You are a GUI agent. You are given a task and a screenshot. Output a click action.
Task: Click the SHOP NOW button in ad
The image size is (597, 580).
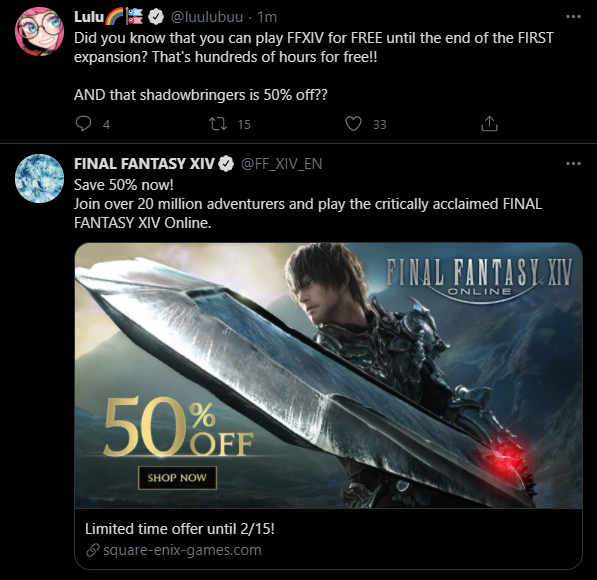coord(177,478)
